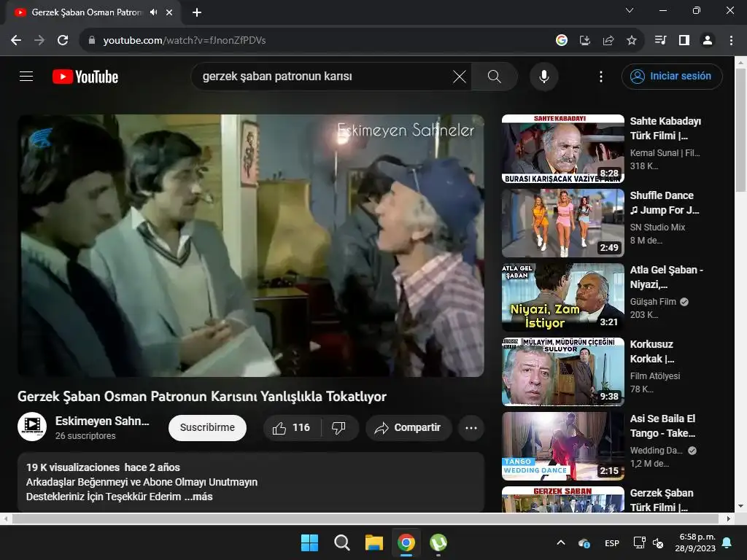Open Chrome three-dot menu
This screenshot has width=747, height=560.
pyautogui.click(x=731, y=40)
